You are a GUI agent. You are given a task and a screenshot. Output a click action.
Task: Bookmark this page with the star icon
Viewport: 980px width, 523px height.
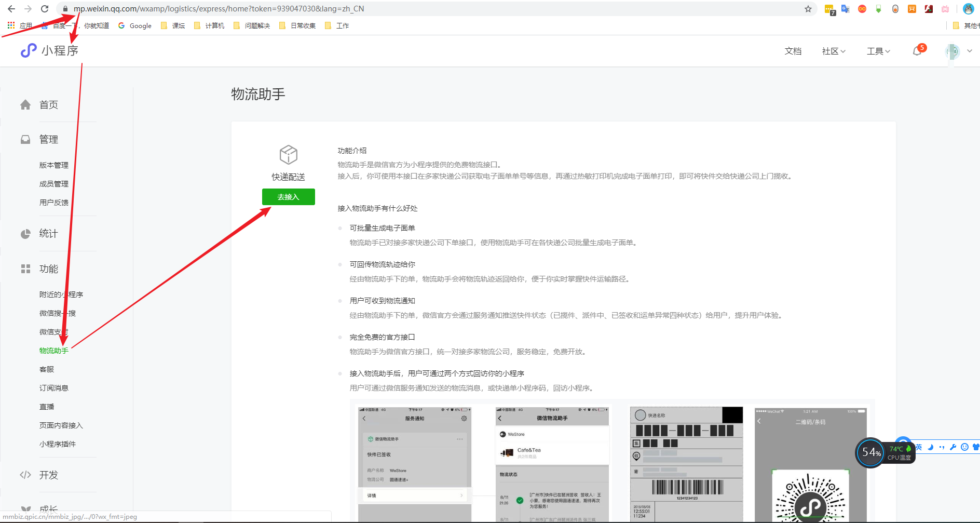(808, 9)
